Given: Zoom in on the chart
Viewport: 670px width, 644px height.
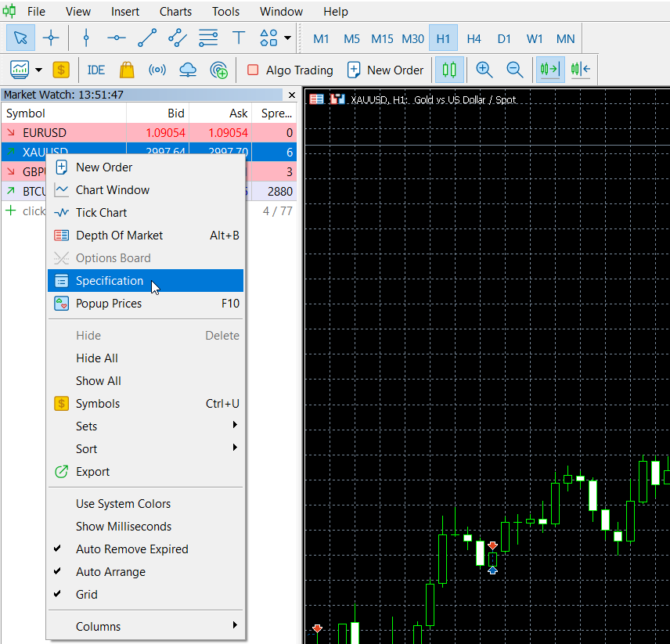Looking at the screenshot, I should tap(484, 70).
